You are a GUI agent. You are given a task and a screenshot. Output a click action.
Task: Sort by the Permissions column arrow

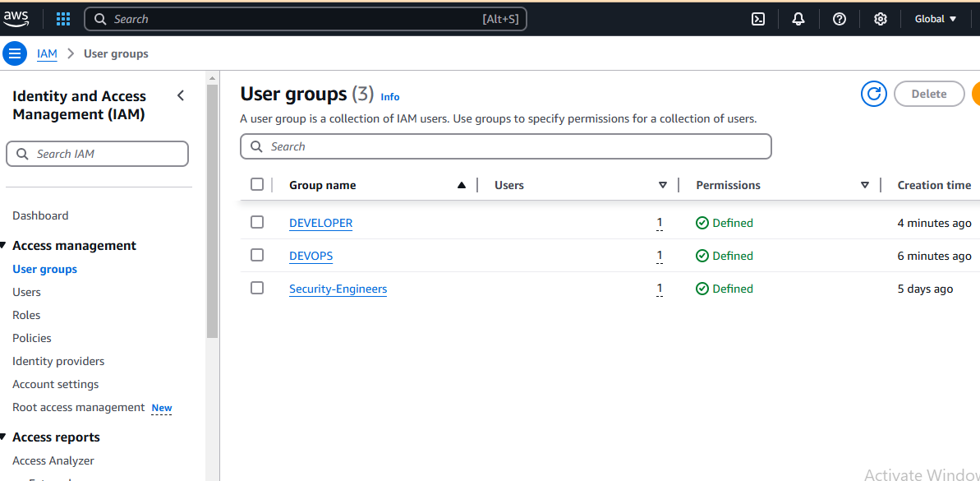coord(865,185)
